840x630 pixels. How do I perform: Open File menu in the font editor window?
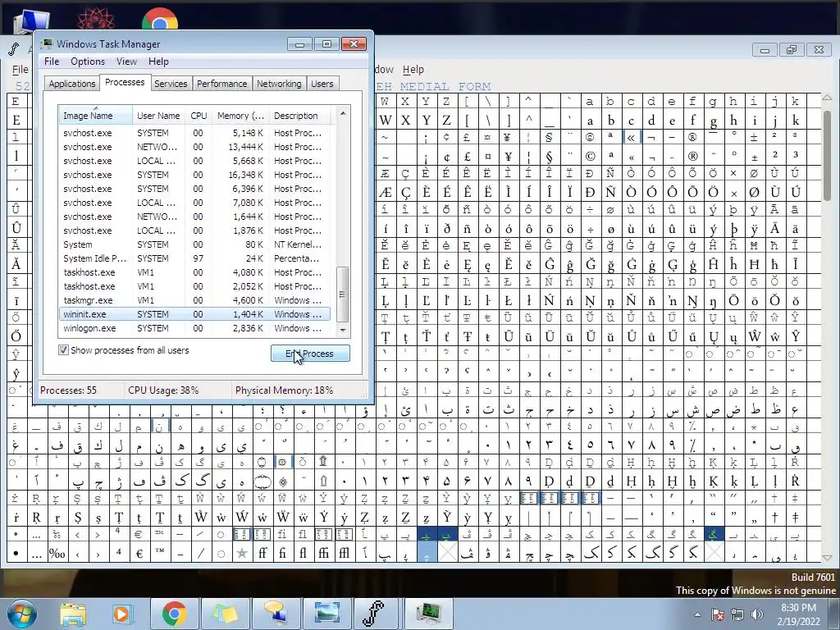(x=21, y=69)
